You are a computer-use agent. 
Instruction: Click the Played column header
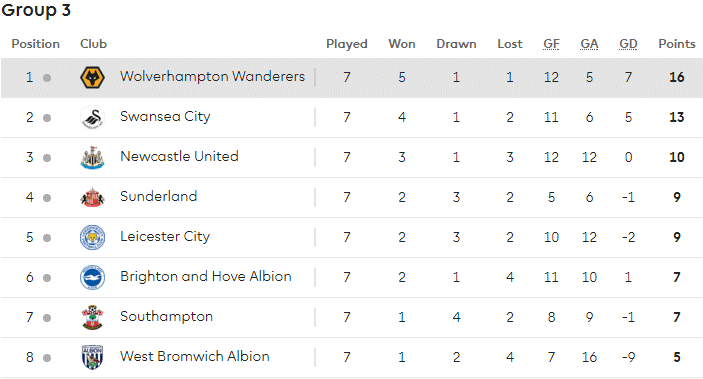click(x=347, y=44)
